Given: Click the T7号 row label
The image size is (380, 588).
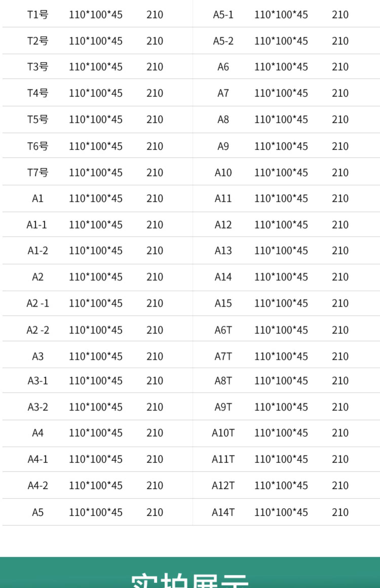Looking at the screenshot, I should (38, 173).
